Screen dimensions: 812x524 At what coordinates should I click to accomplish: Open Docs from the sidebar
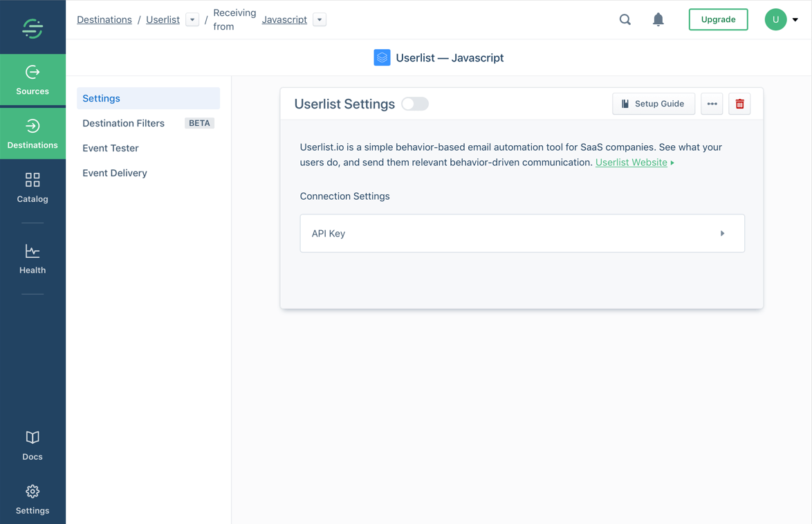[32, 444]
